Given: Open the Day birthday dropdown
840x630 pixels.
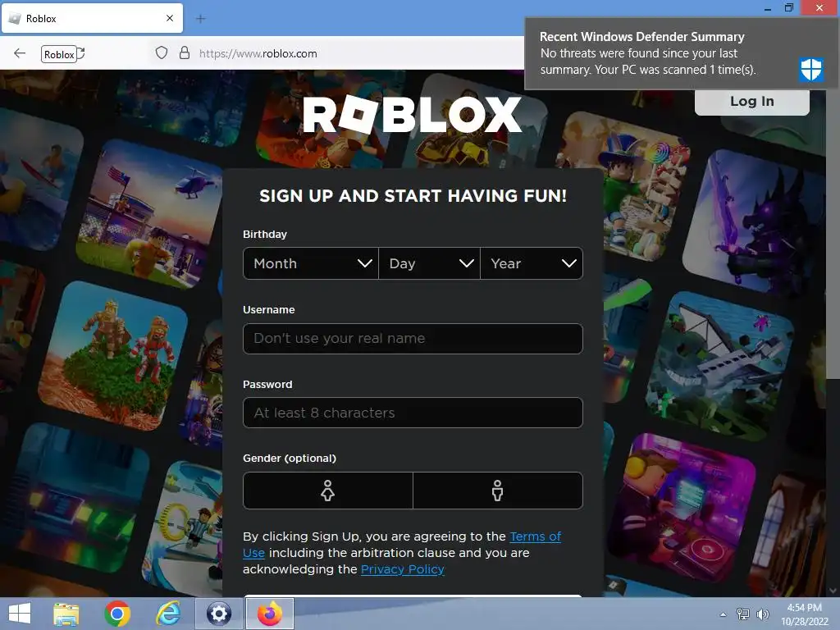Looking at the screenshot, I should (429, 263).
